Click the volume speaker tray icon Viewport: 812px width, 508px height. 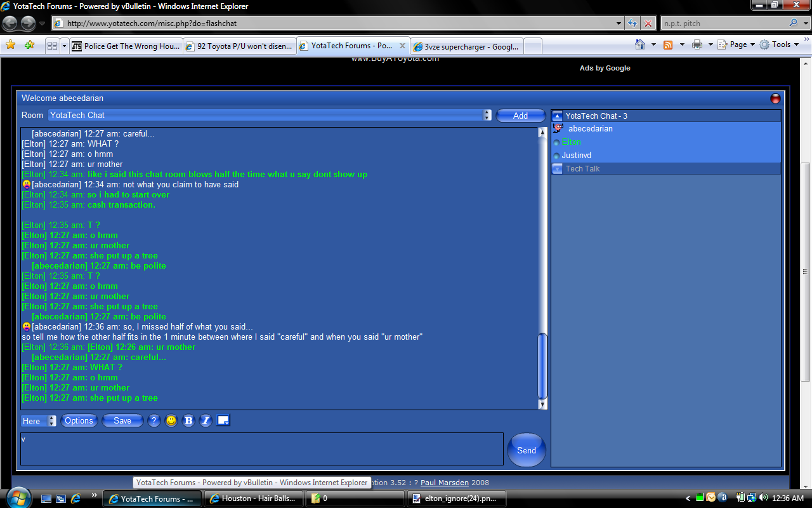pyautogui.click(x=763, y=498)
